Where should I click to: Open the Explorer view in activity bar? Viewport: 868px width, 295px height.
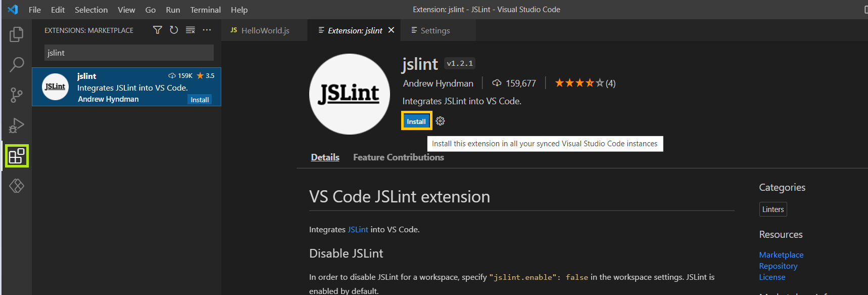[x=17, y=34]
